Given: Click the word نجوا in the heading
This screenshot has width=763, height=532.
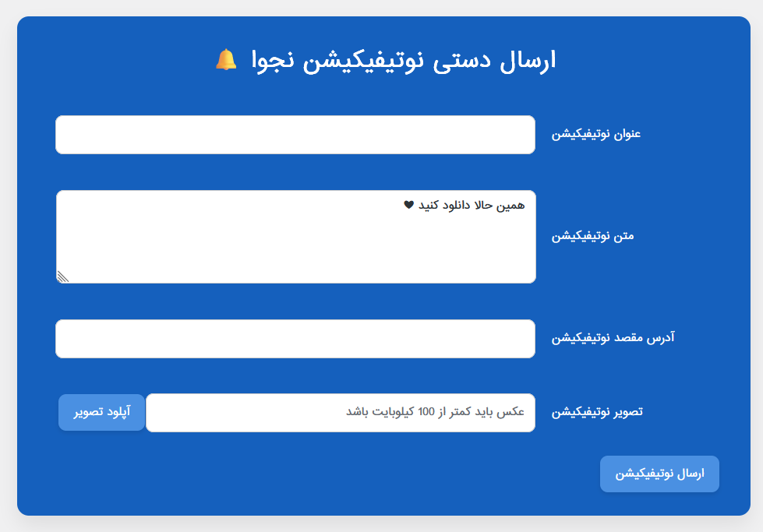Looking at the screenshot, I should tap(273, 62).
